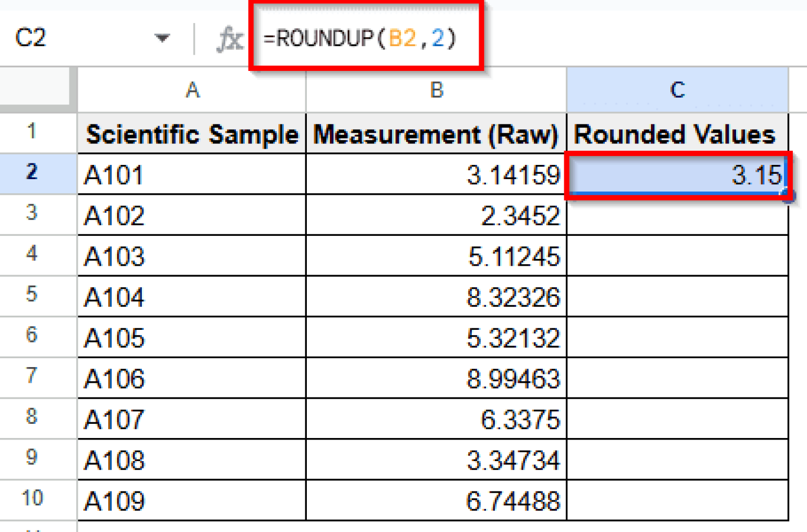Select cell C2 containing 3.15
The width and height of the screenshot is (807, 532).
pos(677,175)
